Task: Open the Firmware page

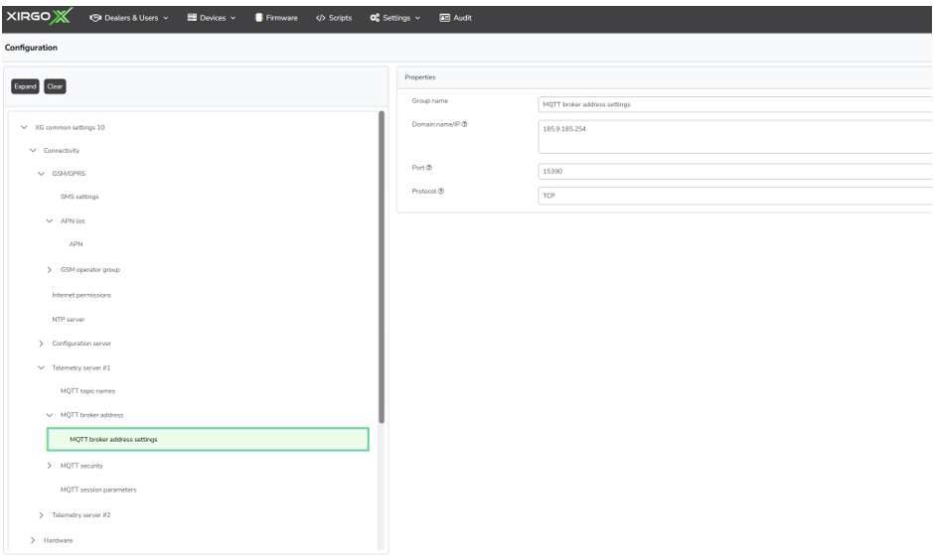Action: pyautogui.click(x=276, y=17)
